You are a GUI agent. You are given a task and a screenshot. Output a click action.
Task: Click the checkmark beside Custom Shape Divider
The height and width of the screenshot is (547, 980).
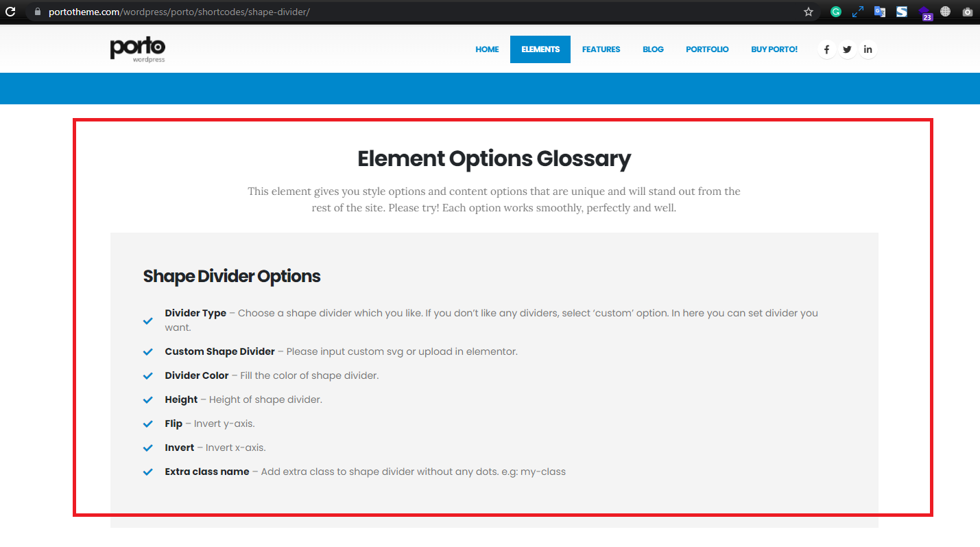point(147,351)
